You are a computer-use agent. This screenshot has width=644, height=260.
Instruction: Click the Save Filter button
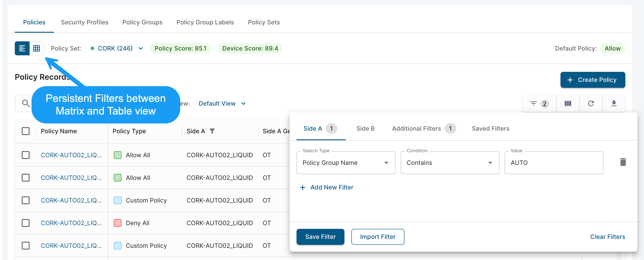coord(320,237)
